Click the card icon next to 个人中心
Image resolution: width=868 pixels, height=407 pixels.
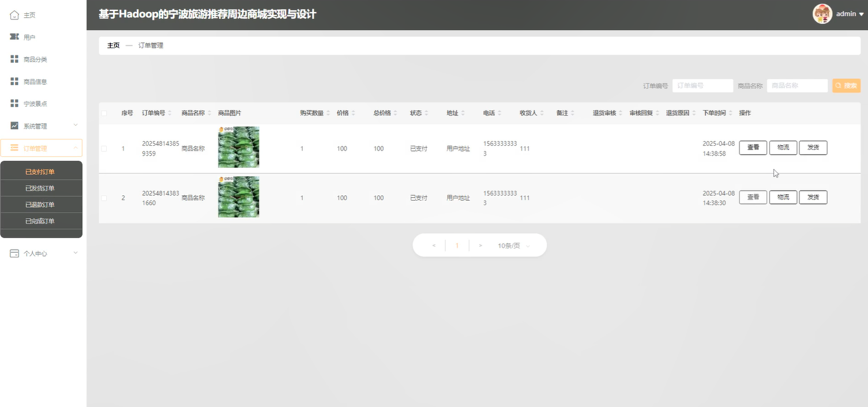tap(14, 253)
